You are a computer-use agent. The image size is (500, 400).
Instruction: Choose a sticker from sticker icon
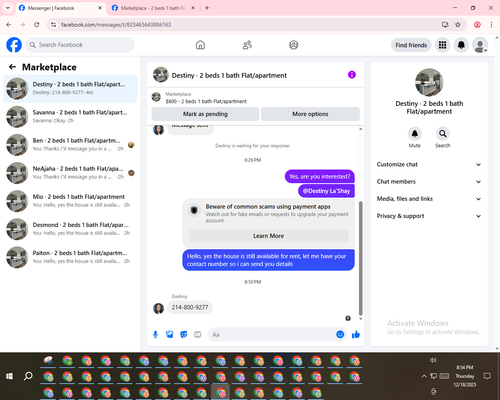click(184, 334)
